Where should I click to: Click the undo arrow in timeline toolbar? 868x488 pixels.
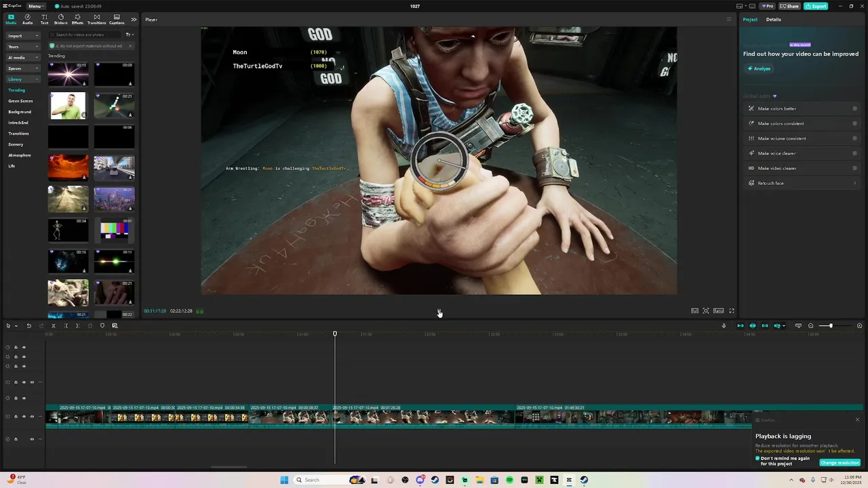click(x=29, y=325)
